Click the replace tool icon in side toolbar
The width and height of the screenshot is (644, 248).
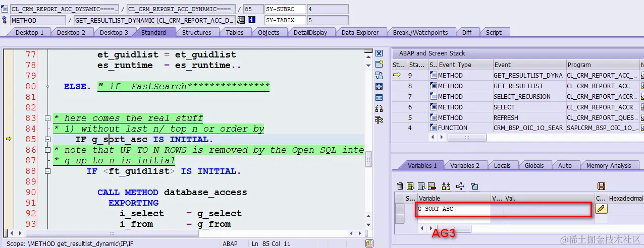379,76
